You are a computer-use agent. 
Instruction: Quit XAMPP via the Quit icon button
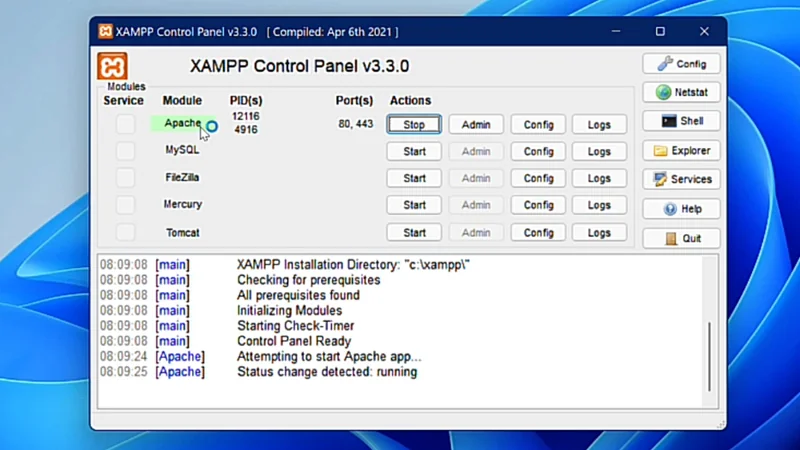coord(680,238)
